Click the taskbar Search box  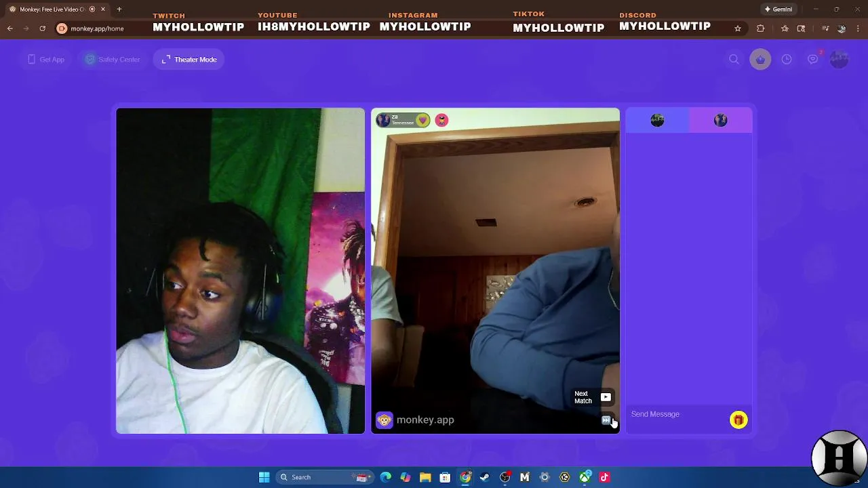pyautogui.click(x=324, y=477)
